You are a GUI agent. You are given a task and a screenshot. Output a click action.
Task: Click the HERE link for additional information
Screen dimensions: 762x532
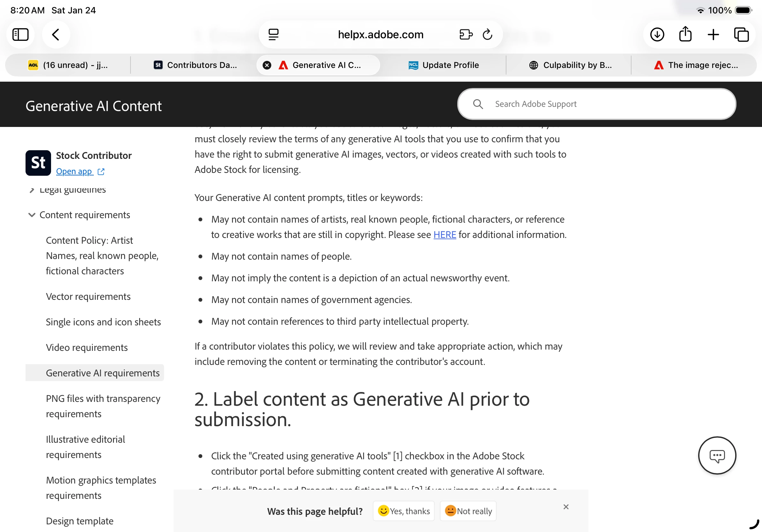click(445, 234)
